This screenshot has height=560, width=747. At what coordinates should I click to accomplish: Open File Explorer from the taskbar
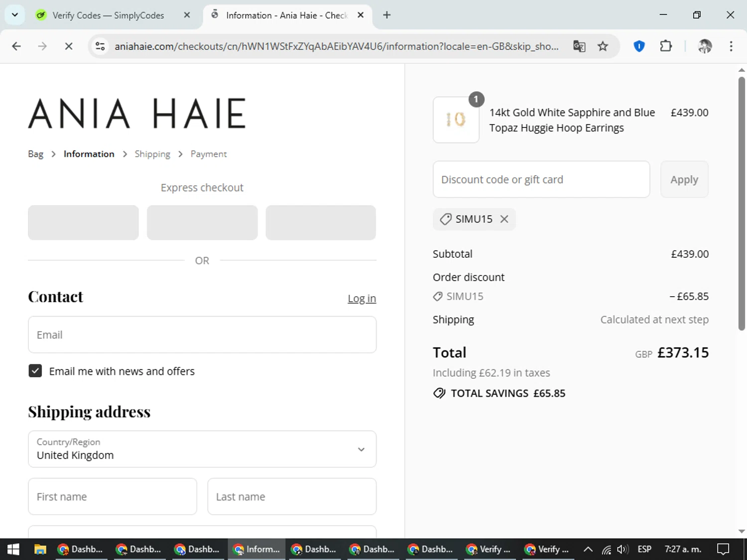point(40,549)
